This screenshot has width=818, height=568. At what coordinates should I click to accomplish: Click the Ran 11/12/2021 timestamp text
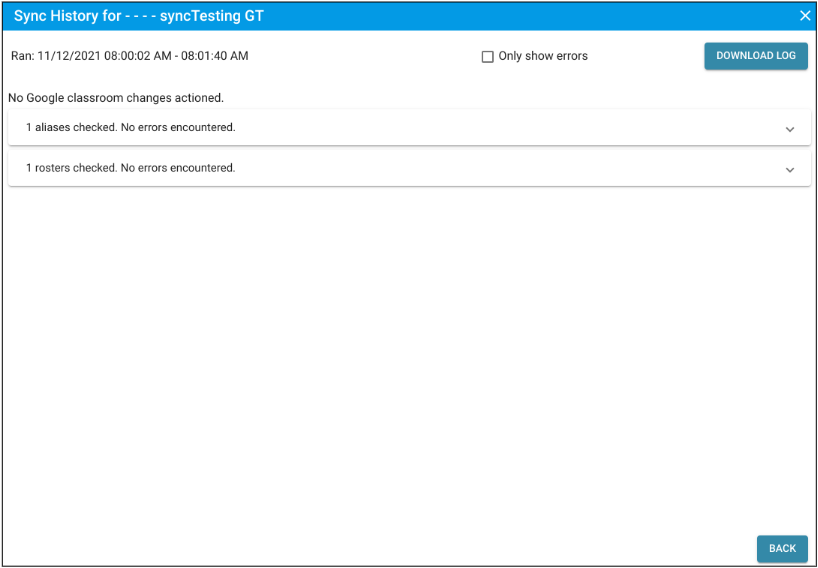129,56
